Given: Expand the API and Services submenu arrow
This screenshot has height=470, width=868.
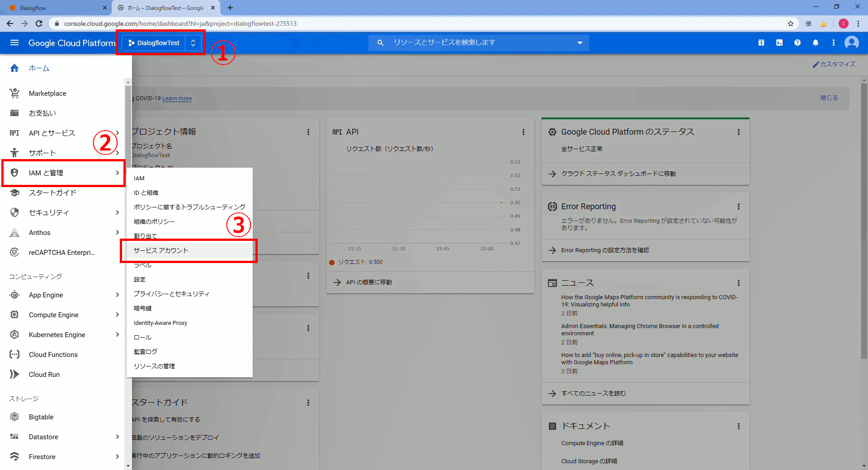Looking at the screenshot, I should 117,133.
